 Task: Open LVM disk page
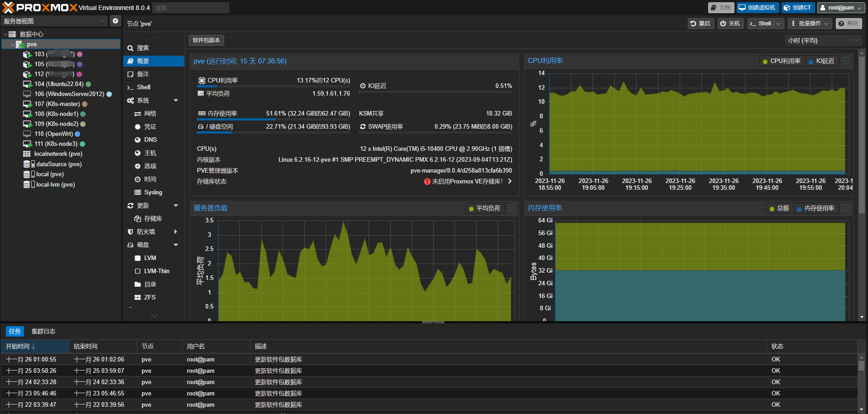153,258
